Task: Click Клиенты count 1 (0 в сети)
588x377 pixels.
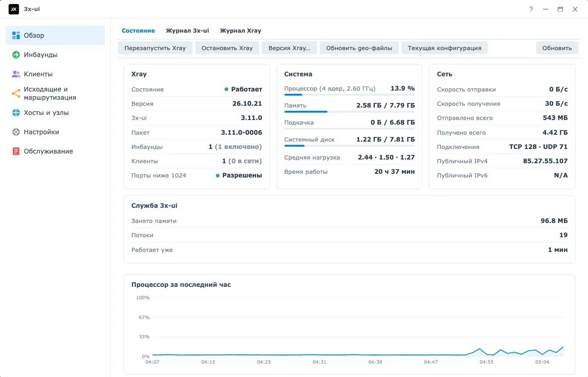Action: pyautogui.click(x=242, y=161)
